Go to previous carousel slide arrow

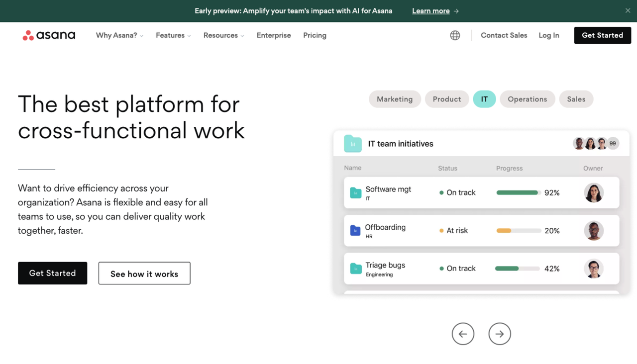click(x=463, y=334)
